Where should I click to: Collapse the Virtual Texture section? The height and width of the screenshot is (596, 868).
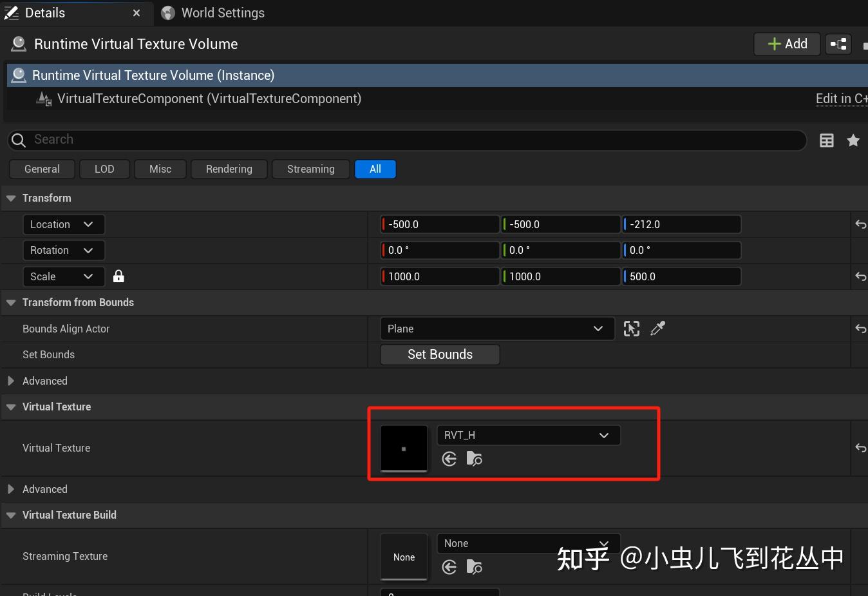click(x=11, y=407)
